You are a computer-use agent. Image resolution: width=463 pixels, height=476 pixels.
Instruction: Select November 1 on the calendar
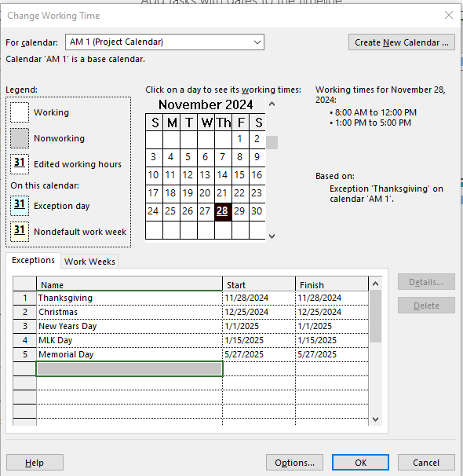240,139
